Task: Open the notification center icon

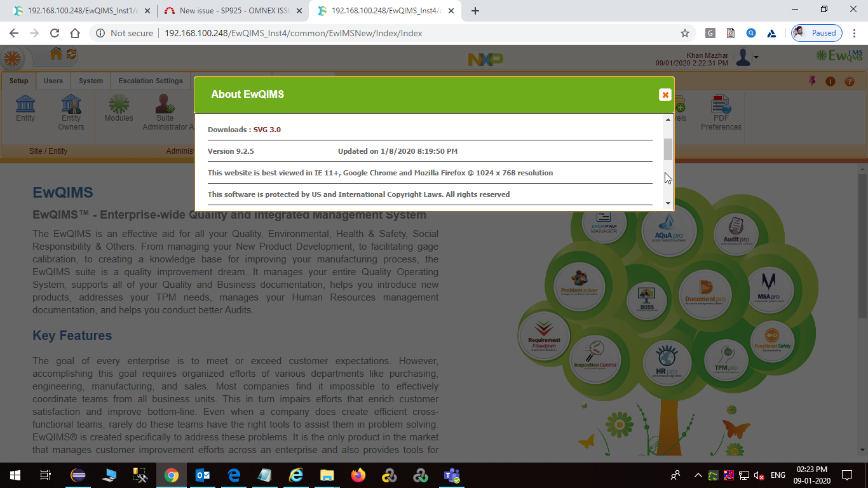Action: coord(846,475)
